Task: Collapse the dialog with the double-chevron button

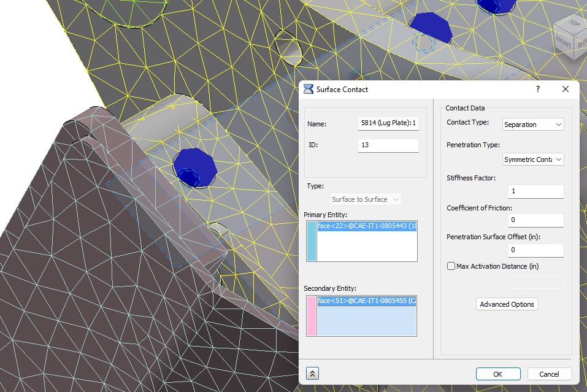Action: (x=312, y=373)
